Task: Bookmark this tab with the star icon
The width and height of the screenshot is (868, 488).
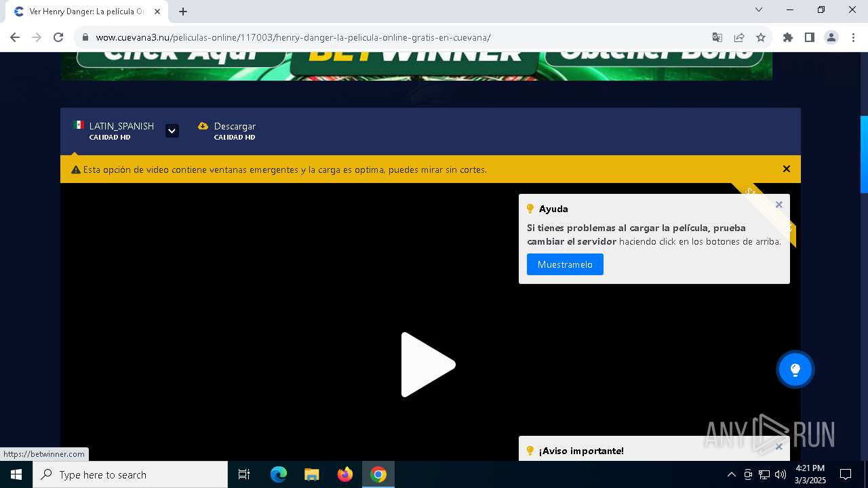Action: click(x=761, y=37)
